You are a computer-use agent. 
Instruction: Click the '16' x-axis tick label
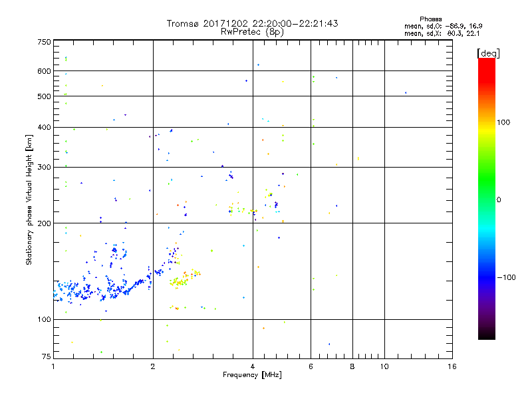452,366
